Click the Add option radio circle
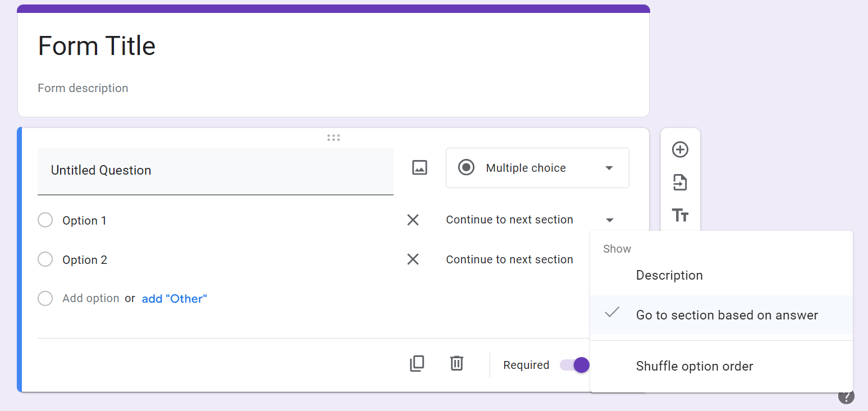868x411 pixels. [45, 298]
